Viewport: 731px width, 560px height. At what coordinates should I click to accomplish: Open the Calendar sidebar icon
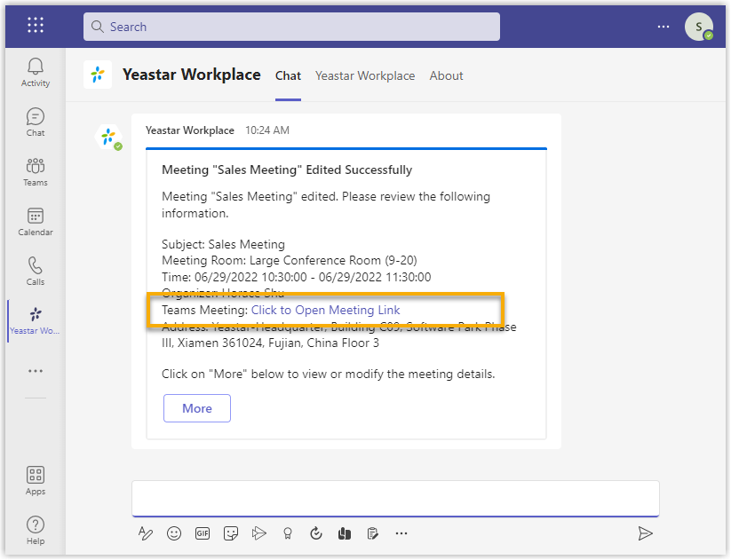[x=36, y=221]
